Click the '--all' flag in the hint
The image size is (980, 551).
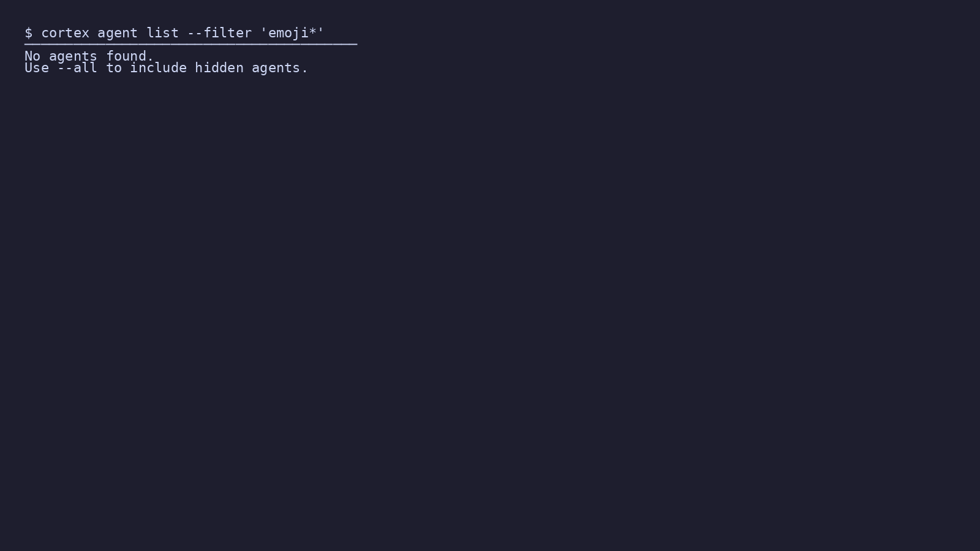tap(77, 68)
